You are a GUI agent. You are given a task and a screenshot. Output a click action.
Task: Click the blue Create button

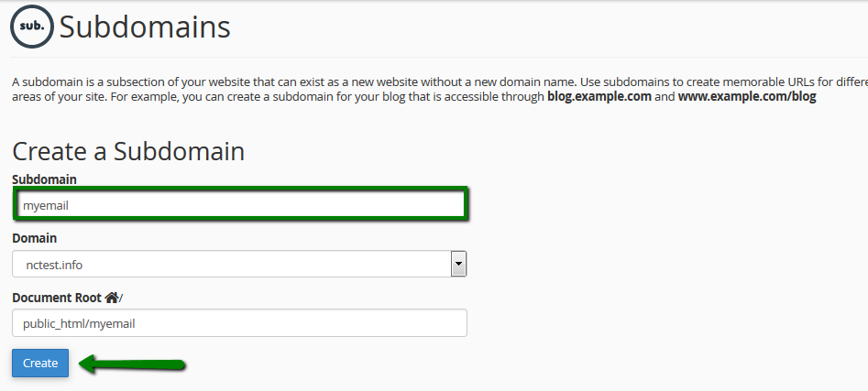(40, 363)
